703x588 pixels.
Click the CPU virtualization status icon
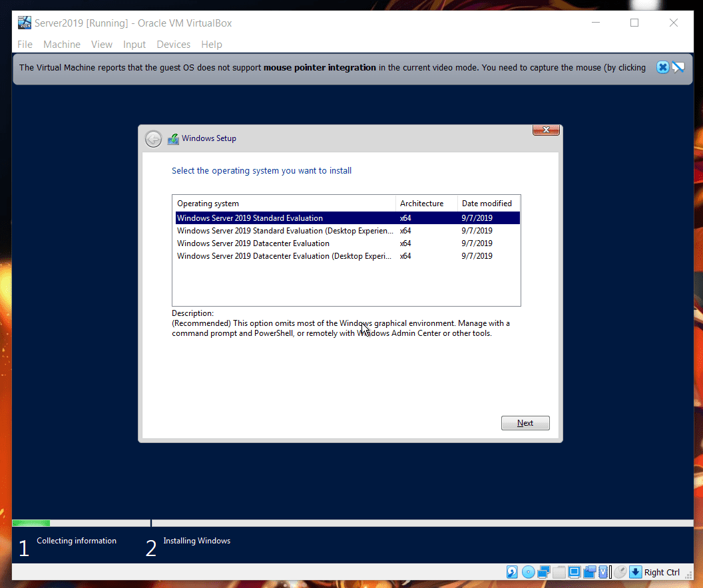click(x=604, y=572)
